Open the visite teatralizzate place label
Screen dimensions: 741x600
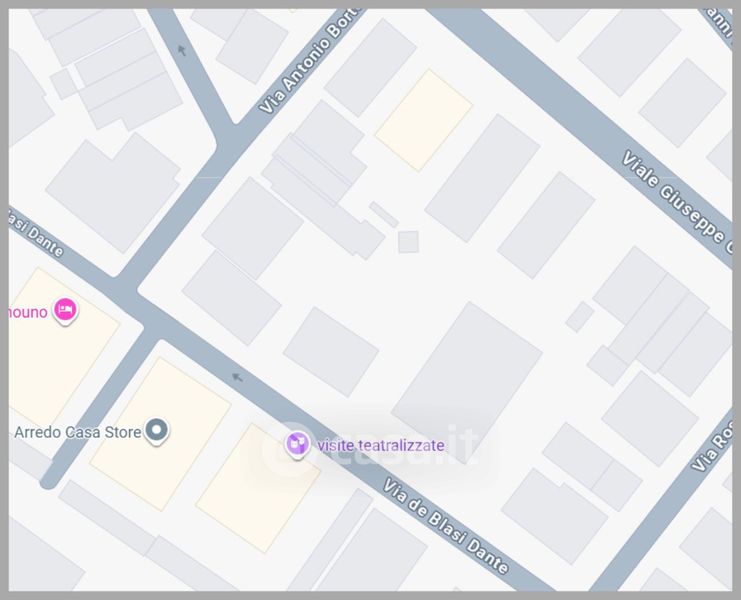(x=380, y=446)
